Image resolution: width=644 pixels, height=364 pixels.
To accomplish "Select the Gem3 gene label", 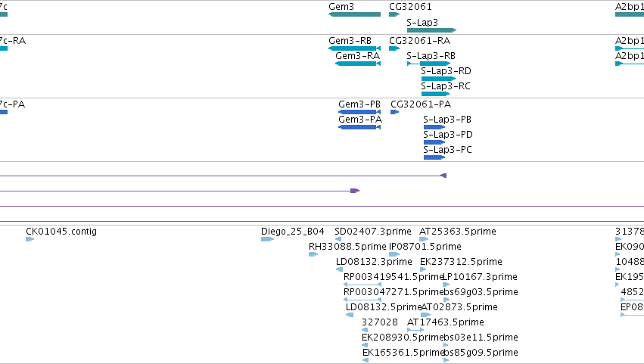I will click(x=341, y=7).
